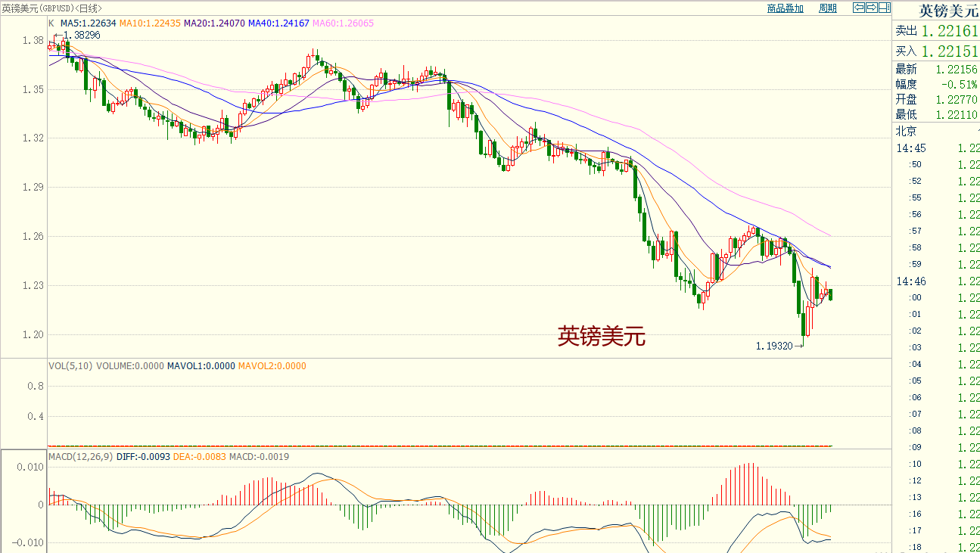Select the 最低 value 1.22110
980x553 pixels.
click(x=957, y=114)
